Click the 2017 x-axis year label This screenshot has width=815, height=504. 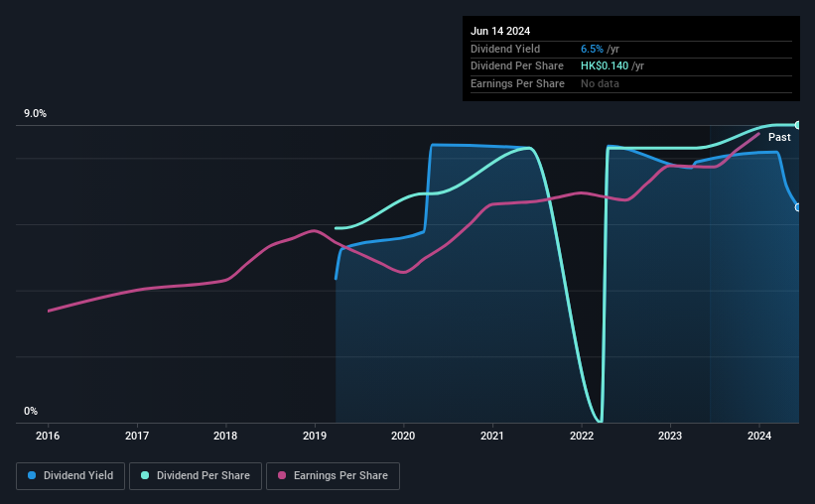tap(137, 436)
